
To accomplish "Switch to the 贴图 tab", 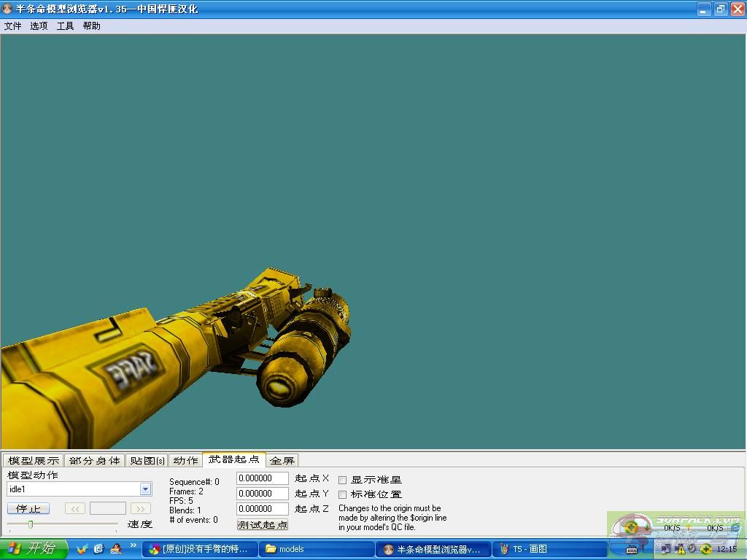I will [147, 460].
